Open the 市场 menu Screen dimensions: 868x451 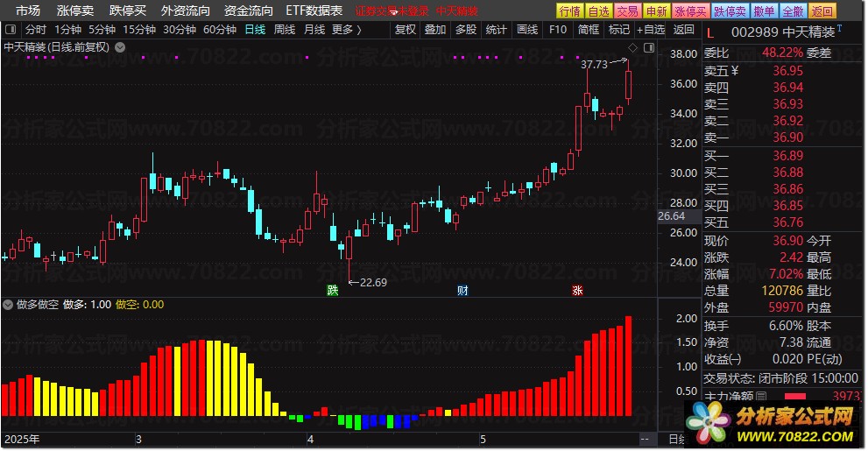[28, 11]
